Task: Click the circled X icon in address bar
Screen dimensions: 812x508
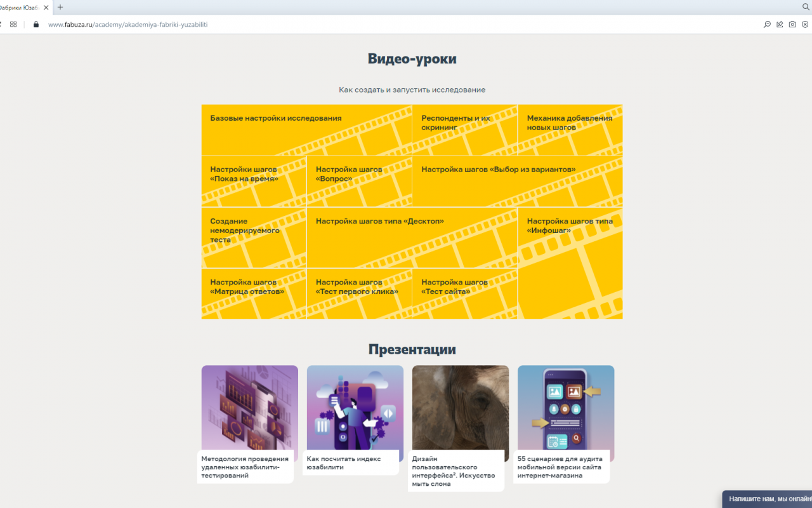Action: click(x=805, y=24)
